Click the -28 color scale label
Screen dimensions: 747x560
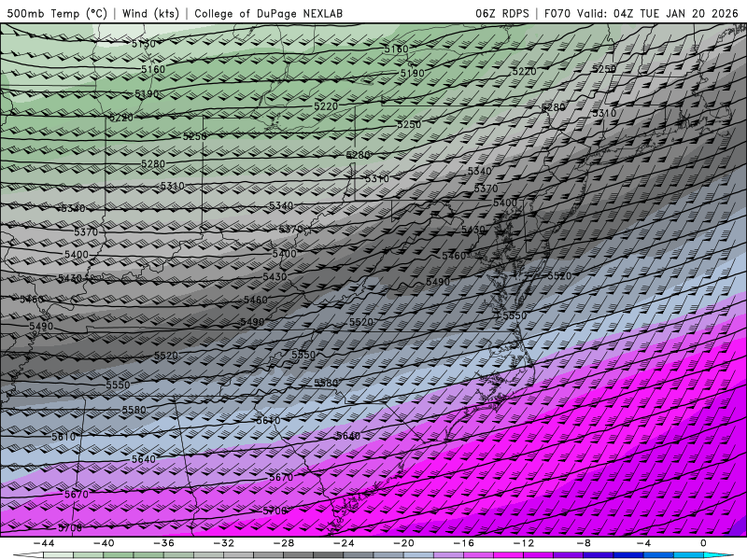point(284,543)
